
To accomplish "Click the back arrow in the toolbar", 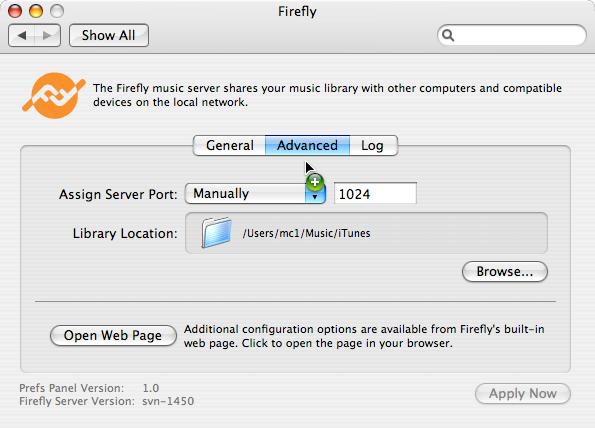I will click(22, 36).
